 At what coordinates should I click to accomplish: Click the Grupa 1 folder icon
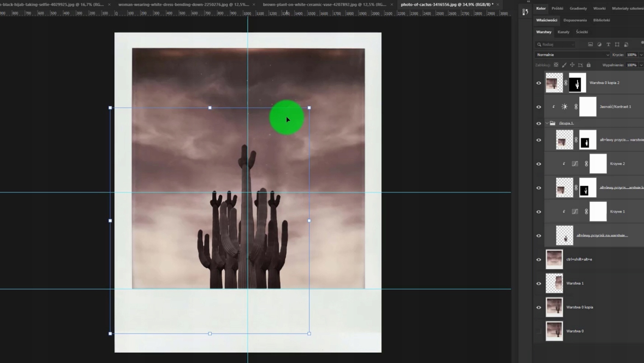click(x=552, y=123)
